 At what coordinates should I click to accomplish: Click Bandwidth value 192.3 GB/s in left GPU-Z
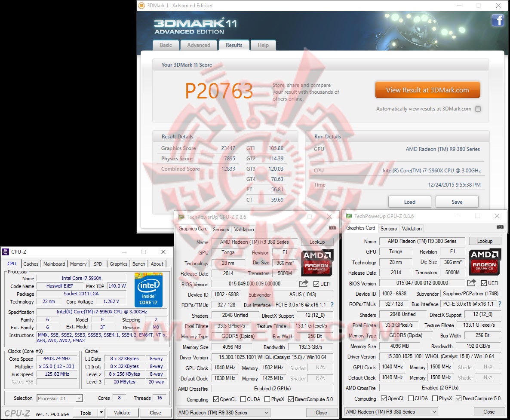310,347
